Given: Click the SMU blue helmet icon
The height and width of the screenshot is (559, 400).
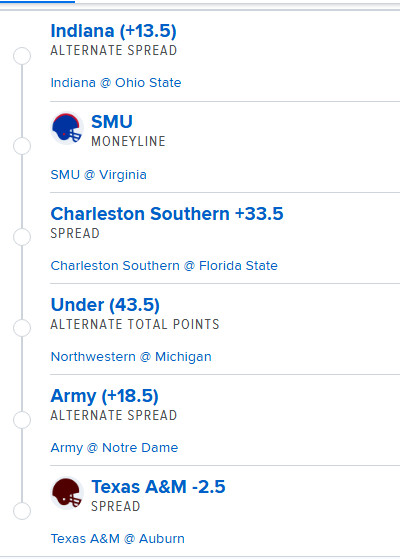Looking at the screenshot, I should click(67, 128).
